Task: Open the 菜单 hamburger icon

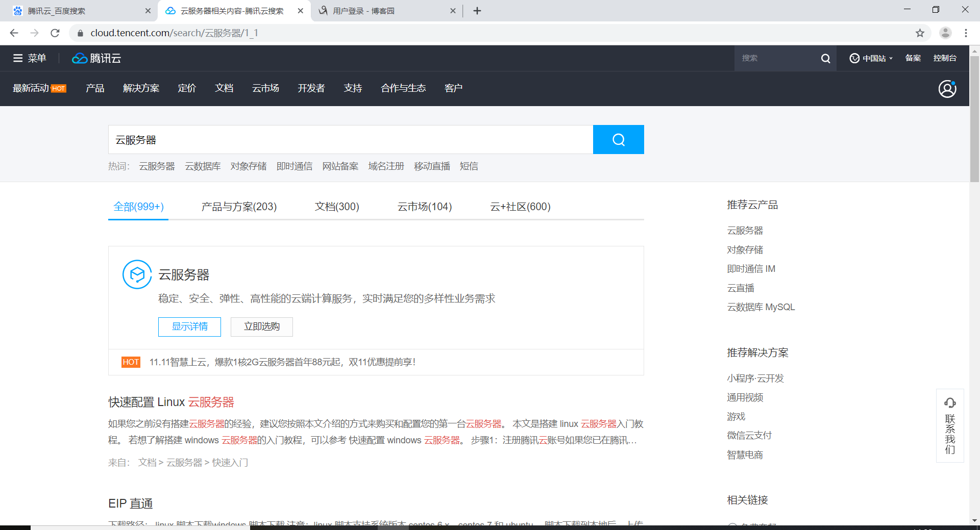Action: (x=18, y=58)
